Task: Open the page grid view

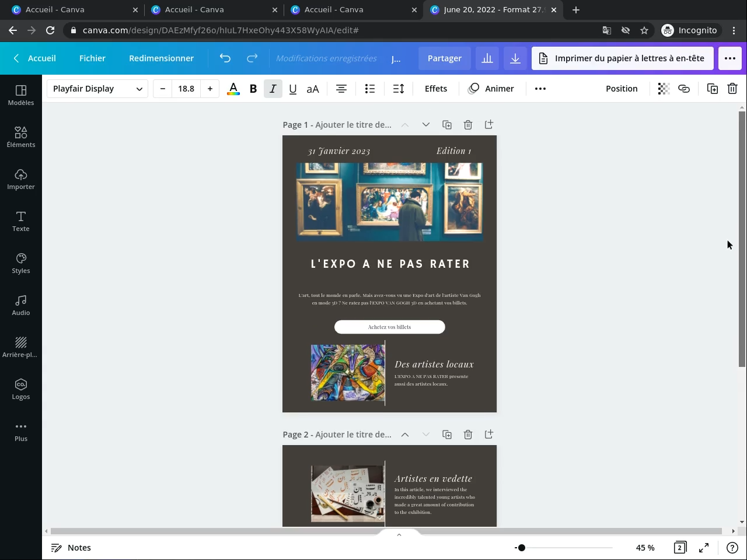Action: pyautogui.click(x=680, y=548)
